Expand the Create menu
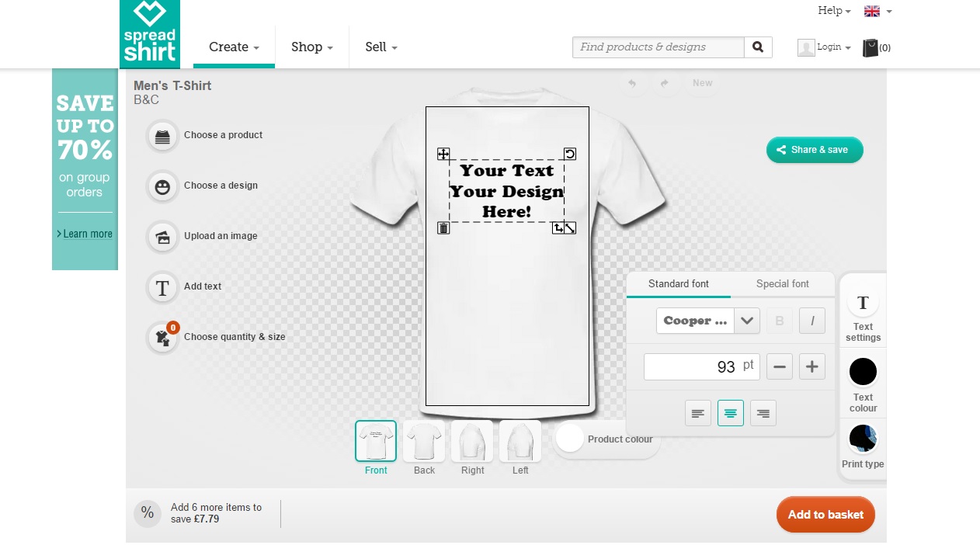Screen dimensions: 980x545 pos(234,47)
